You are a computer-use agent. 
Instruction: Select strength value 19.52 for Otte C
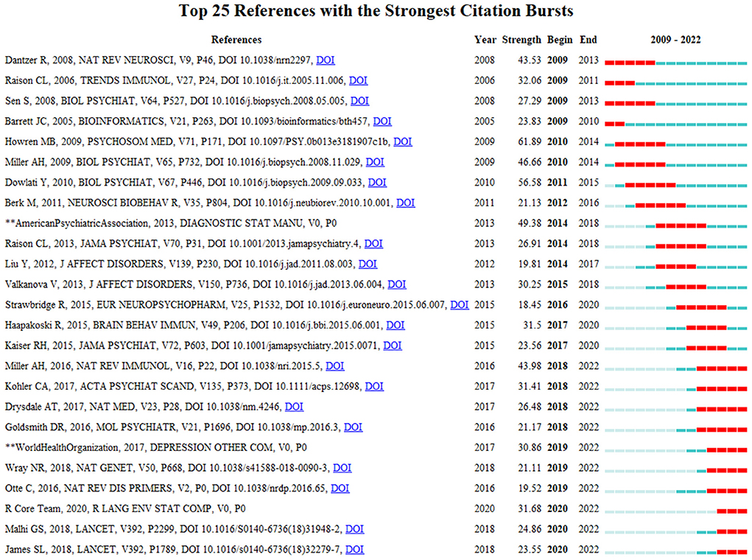point(530,489)
